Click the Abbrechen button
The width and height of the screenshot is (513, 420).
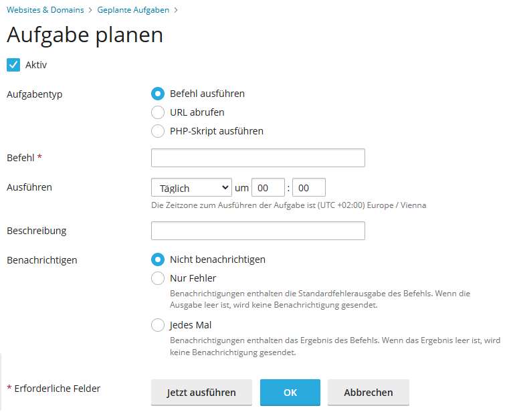[x=369, y=393]
